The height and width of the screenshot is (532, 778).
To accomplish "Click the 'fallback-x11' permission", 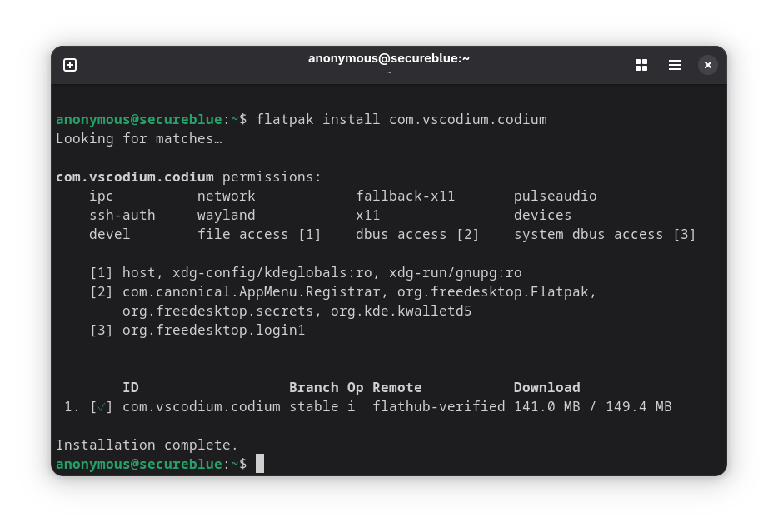I will point(406,196).
